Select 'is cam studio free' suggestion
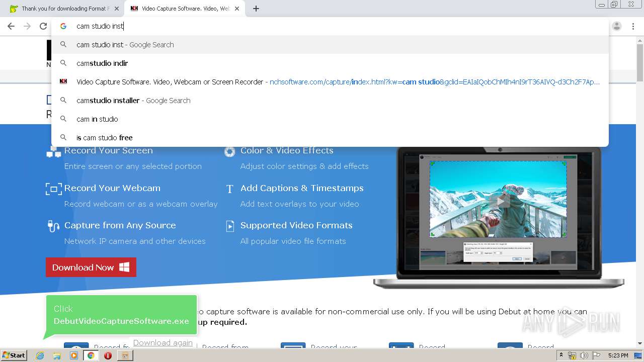 point(330,138)
